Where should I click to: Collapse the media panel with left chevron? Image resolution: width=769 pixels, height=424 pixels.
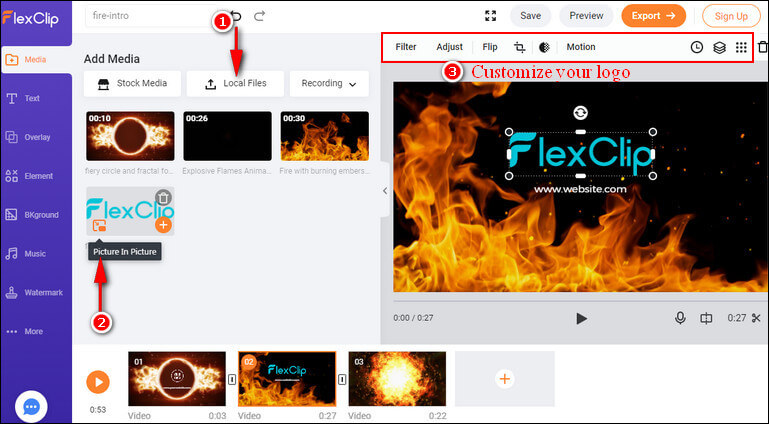(385, 191)
